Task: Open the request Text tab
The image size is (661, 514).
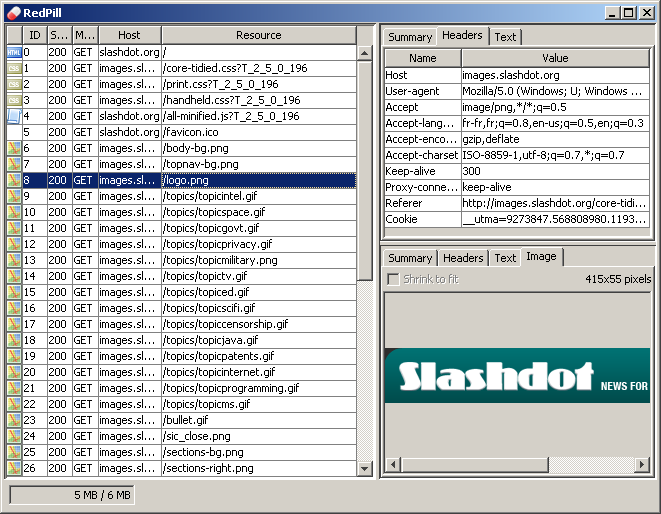Action: pos(505,37)
